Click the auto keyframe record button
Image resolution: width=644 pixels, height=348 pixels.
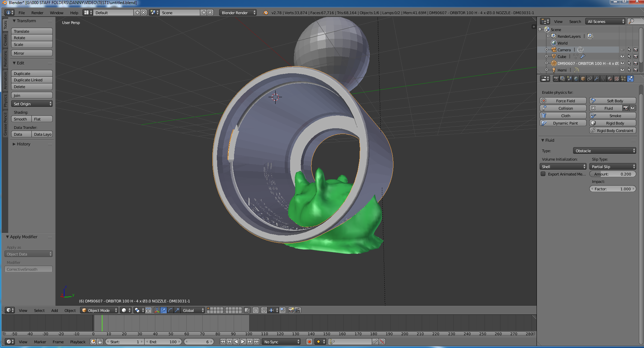pyautogui.click(x=309, y=342)
